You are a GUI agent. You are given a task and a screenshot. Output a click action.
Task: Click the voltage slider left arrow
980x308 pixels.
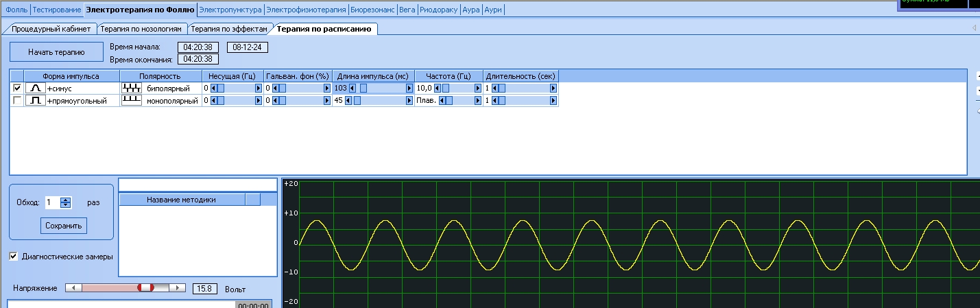point(73,288)
